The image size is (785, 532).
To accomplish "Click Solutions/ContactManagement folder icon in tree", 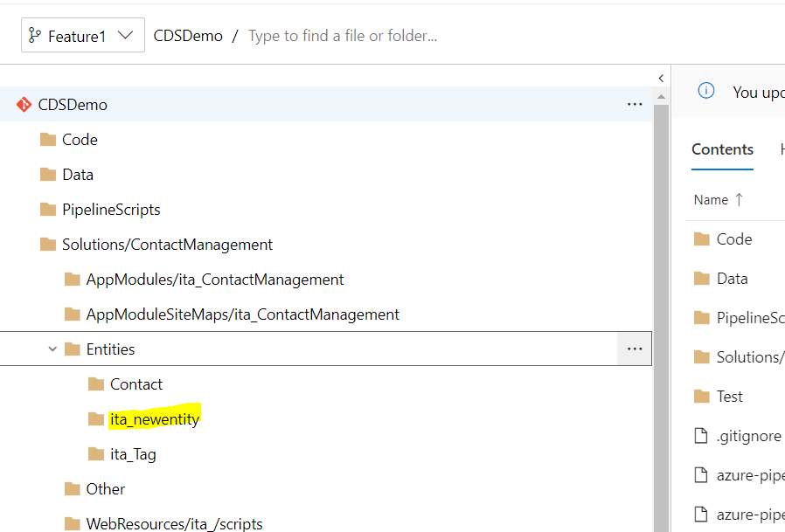I will coord(48,245).
